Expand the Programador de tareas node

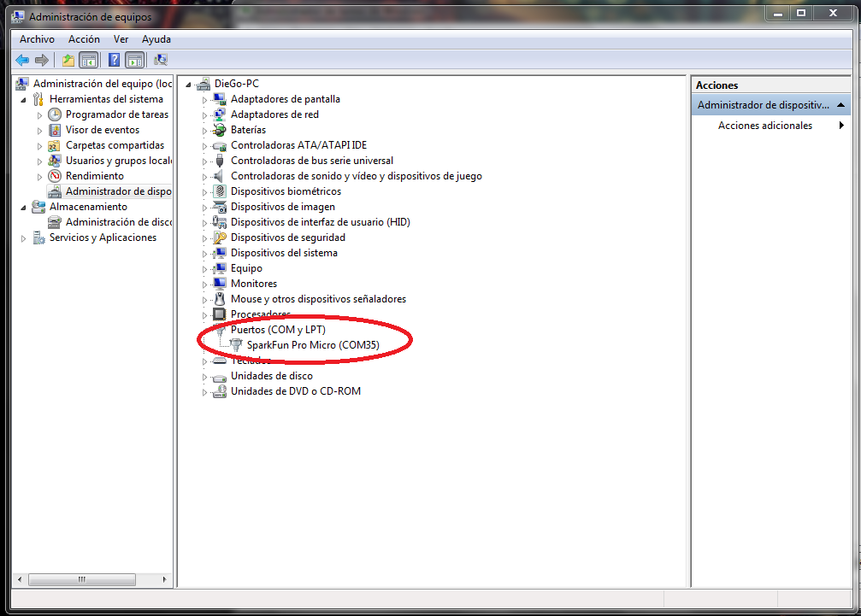[x=39, y=115]
